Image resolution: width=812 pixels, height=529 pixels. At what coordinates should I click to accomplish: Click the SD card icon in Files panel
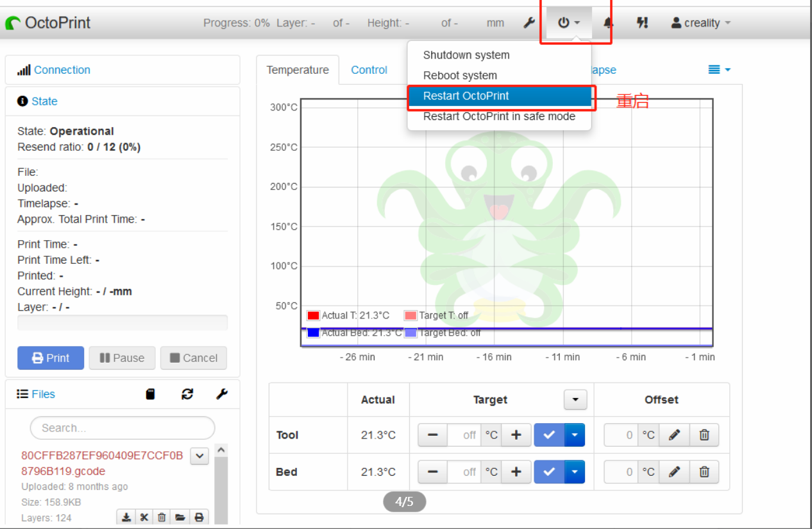point(151,394)
